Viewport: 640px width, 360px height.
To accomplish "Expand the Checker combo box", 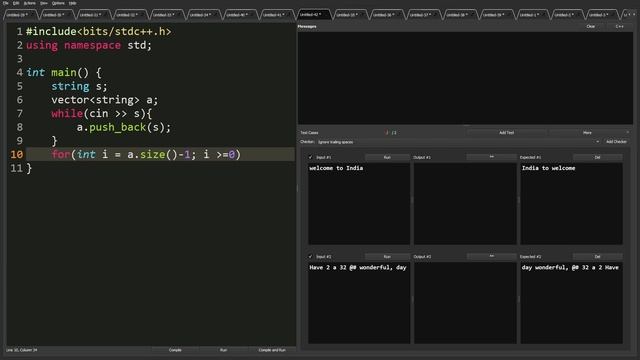I will (458, 142).
